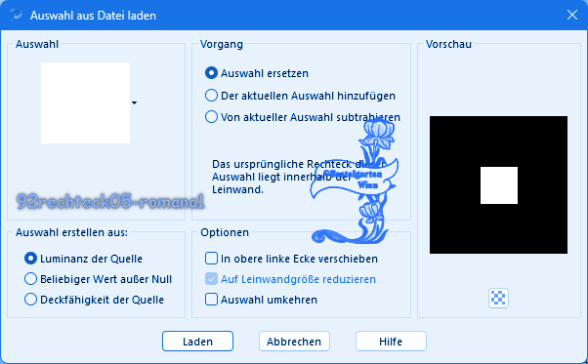Click the PaintShop Pro title bar icon
The image size is (588, 364).
17,15
